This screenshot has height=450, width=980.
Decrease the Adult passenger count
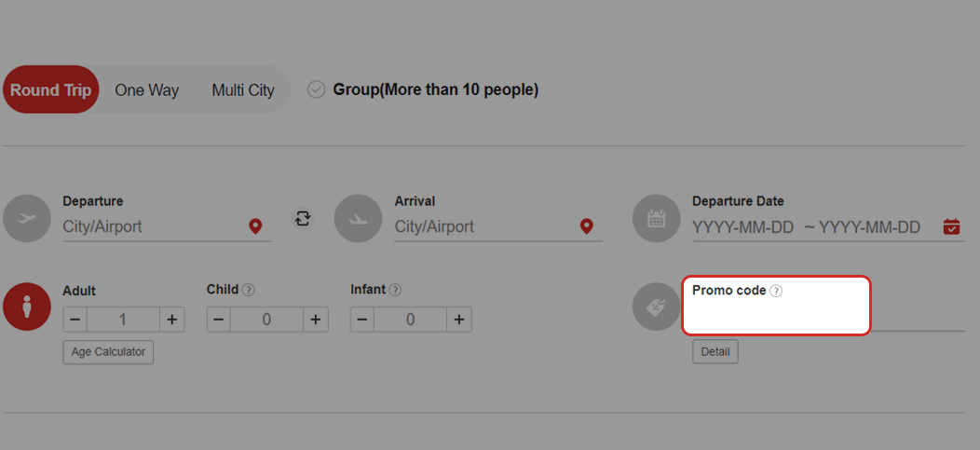tap(75, 320)
